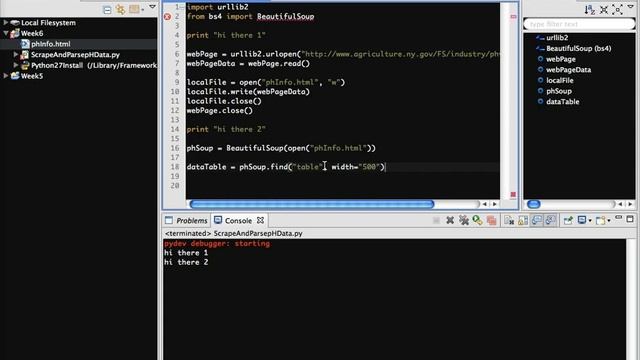Click editor scroll left arrow
Viewport: 640px width, 360px height.
(484, 204)
